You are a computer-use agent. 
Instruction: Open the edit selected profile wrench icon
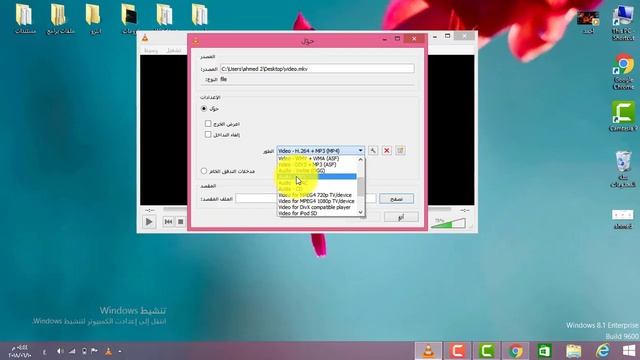373,151
